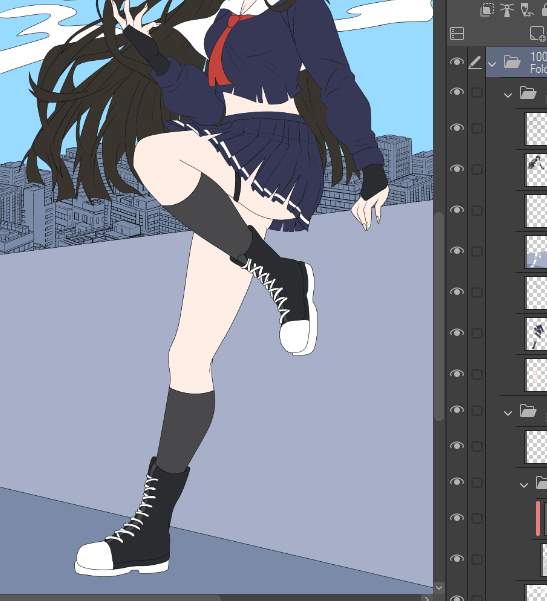Viewport: 547px width, 601px height.
Task: Hide folder directly under highlighted folder via eye
Action: tap(457, 92)
